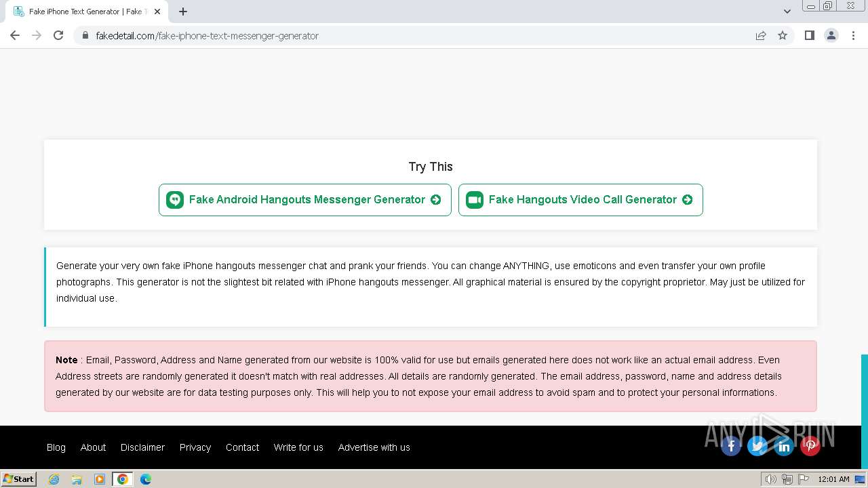This screenshot has width=868, height=488.
Task: Open the Pinterest social icon in footer
Action: click(810, 445)
